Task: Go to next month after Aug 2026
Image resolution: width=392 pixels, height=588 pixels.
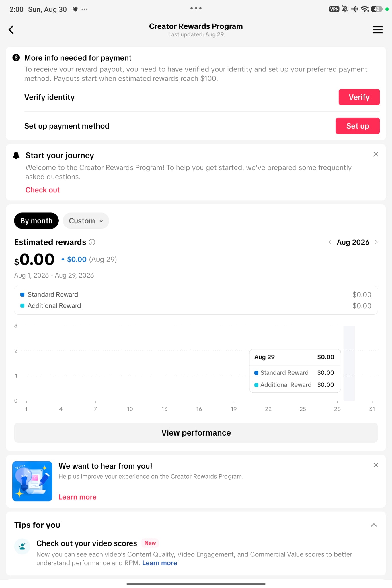Action: click(x=376, y=242)
